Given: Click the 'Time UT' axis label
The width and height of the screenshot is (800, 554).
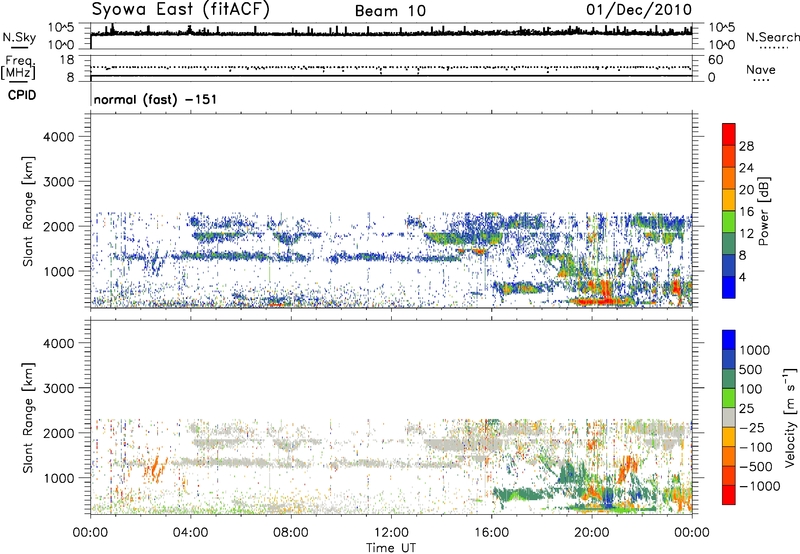Looking at the screenshot, I should tap(391, 547).
